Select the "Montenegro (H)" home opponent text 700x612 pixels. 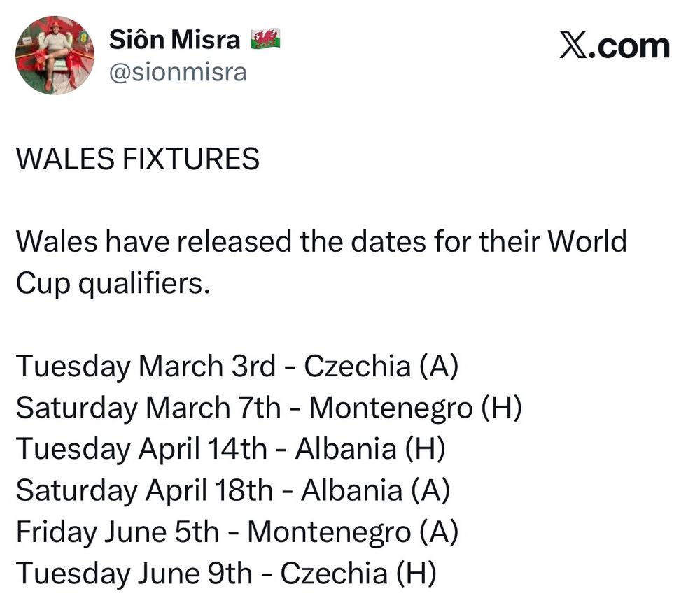point(416,408)
